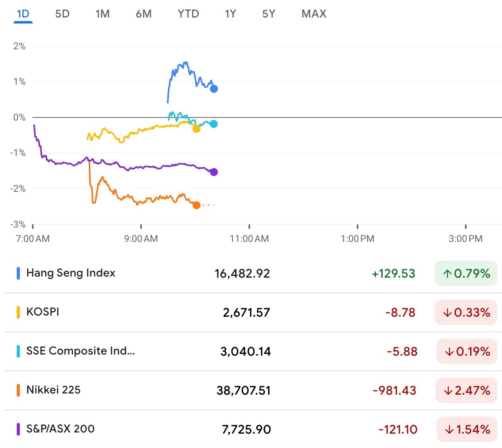Click the red 0.19% SSE badge
This screenshot has width=502, height=448.
point(467,351)
